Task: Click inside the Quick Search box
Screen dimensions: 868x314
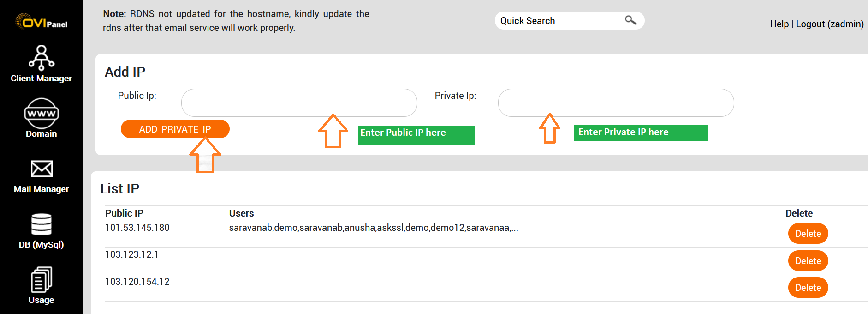Action: coord(558,21)
